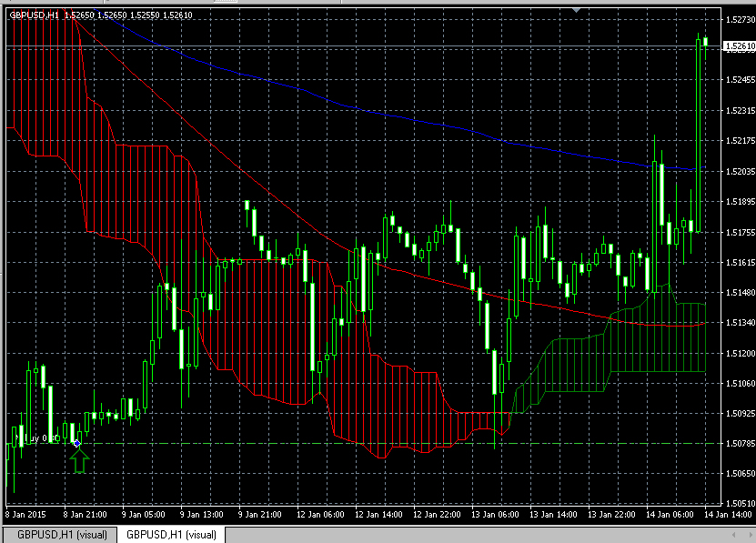Click the 14 Jan 06:00 time axis label

pyautogui.click(x=670, y=515)
